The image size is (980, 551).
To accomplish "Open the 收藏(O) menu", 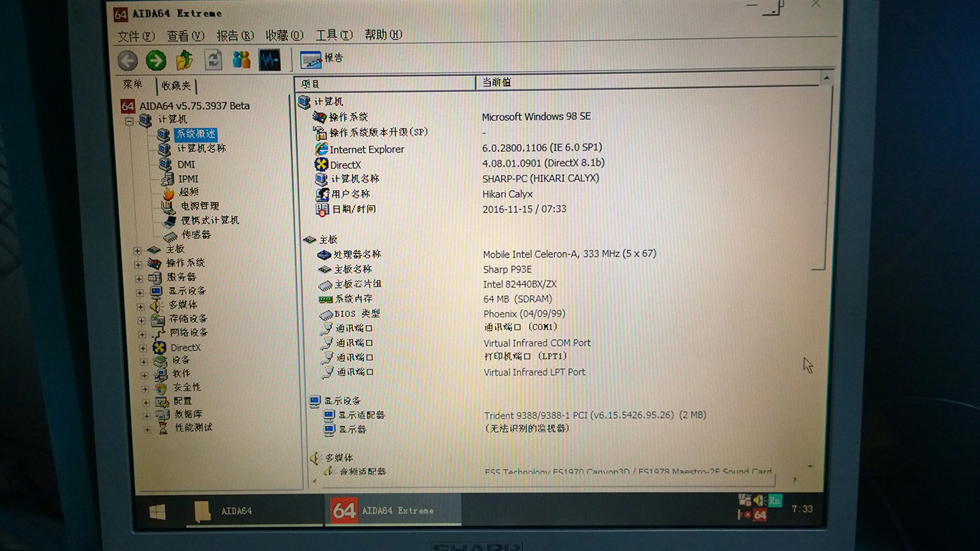I will point(284,34).
